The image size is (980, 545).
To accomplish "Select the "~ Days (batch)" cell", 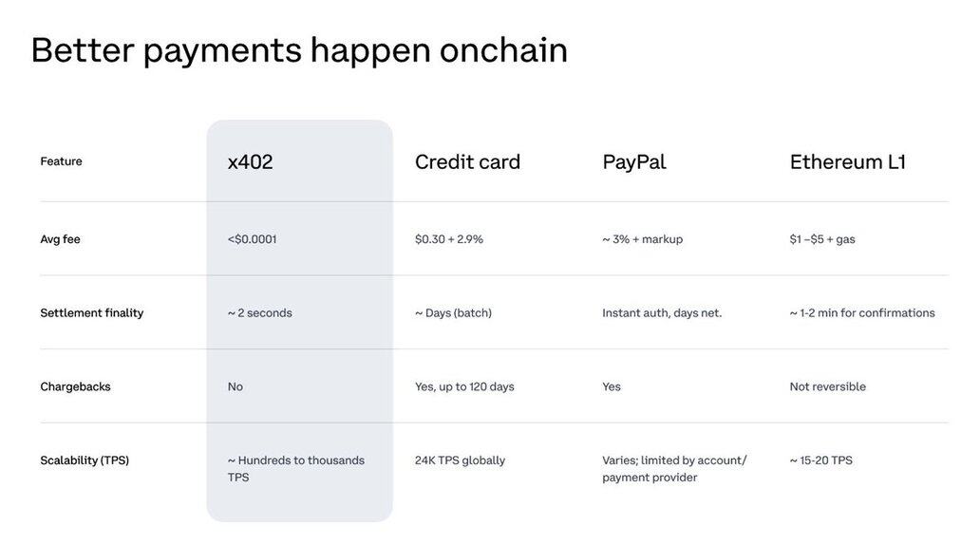I will [453, 312].
